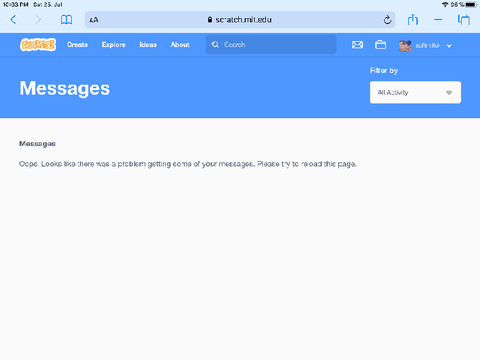Reload the page with refresh icon
The image size is (480, 360).
click(387, 20)
